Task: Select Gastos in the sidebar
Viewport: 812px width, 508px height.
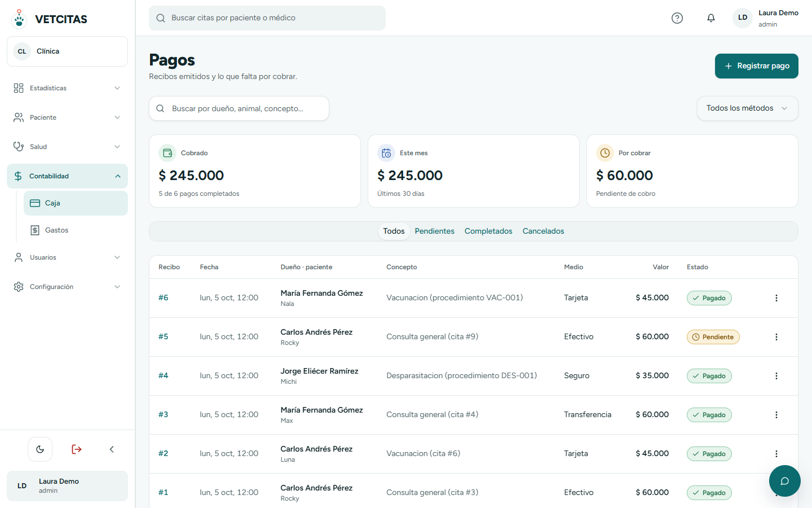Action: [x=76, y=230]
